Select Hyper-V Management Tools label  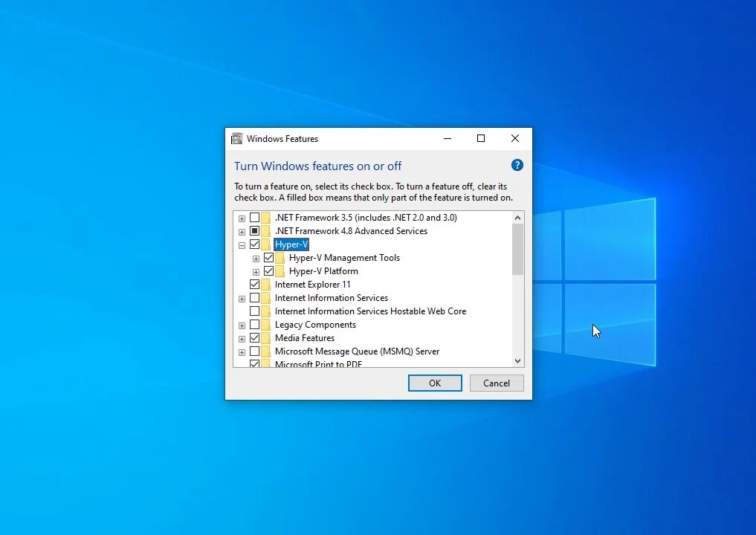[x=344, y=258]
